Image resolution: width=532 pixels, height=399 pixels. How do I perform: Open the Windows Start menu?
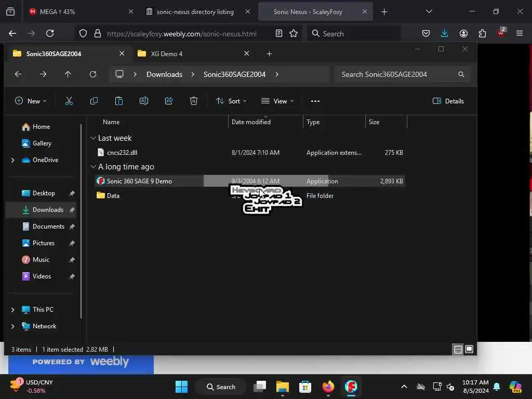pyautogui.click(x=181, y=387)
